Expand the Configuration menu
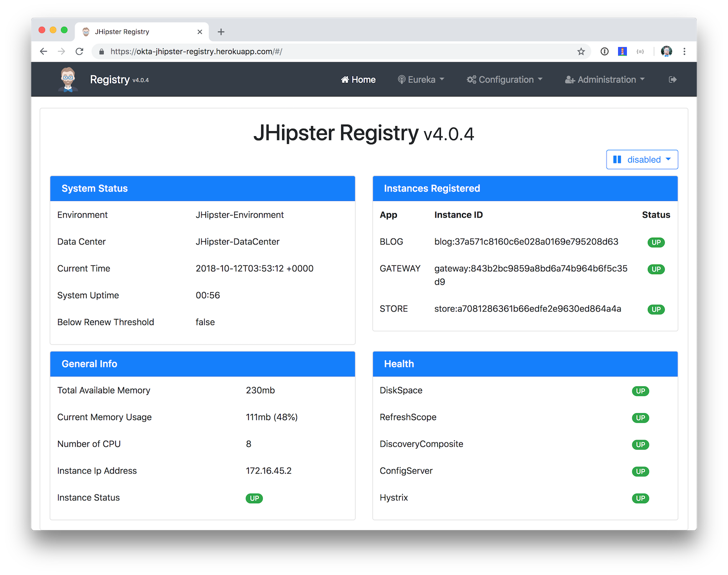The width and height of the screenshot is (728, 575). coord(505,80)
